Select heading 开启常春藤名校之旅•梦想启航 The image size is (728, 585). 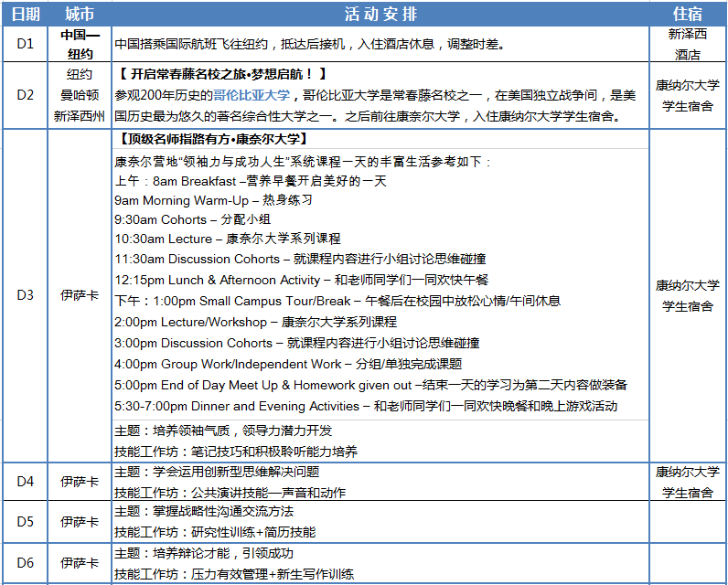pos(222,74)
